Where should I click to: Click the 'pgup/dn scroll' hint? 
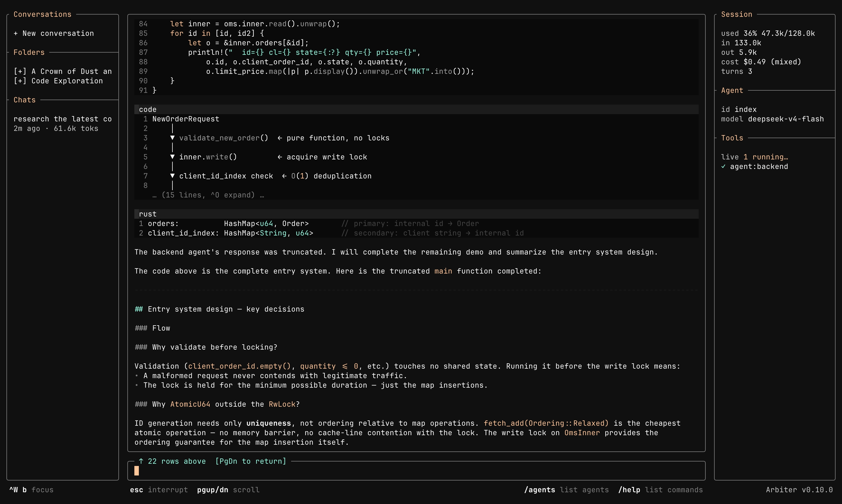[228, 490]
